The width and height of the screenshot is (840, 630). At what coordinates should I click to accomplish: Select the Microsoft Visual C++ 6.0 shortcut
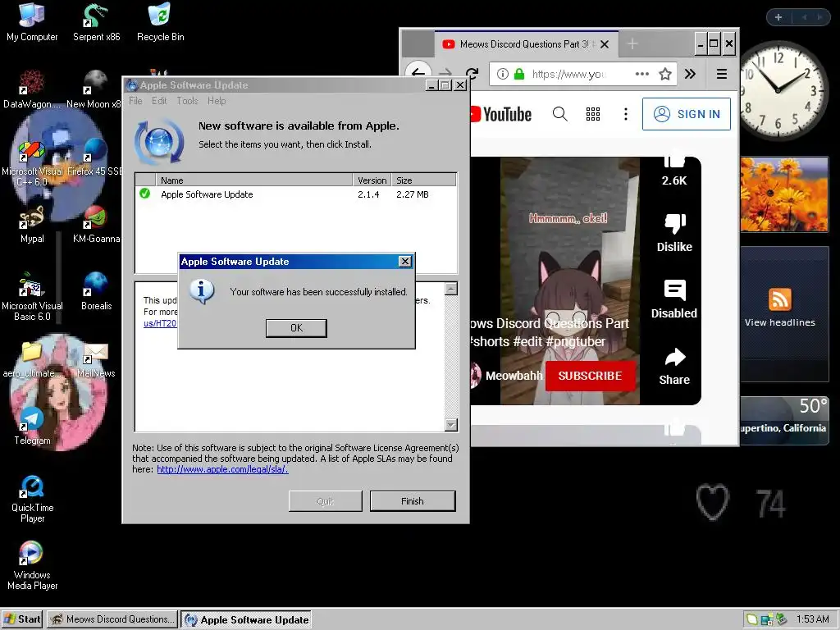click(x=32, y=163)
